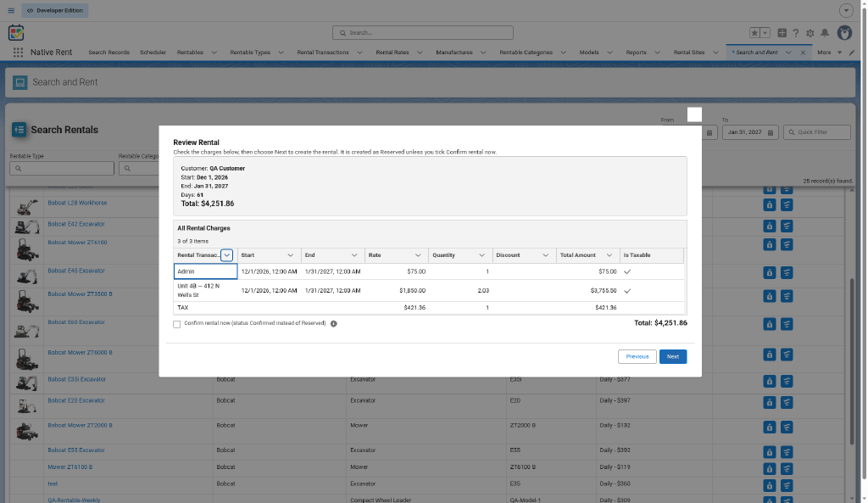Click the TAX row label
This screenshot has height=503, width=868.
coord(183,307)
